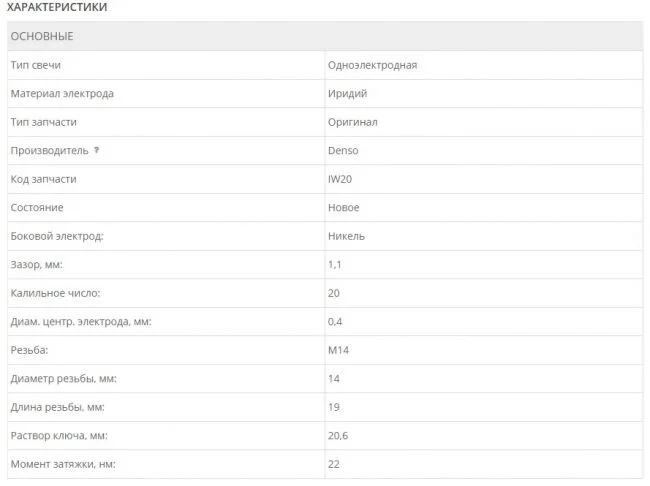Click the help icon next to Производитель

(x=97, y=151)
